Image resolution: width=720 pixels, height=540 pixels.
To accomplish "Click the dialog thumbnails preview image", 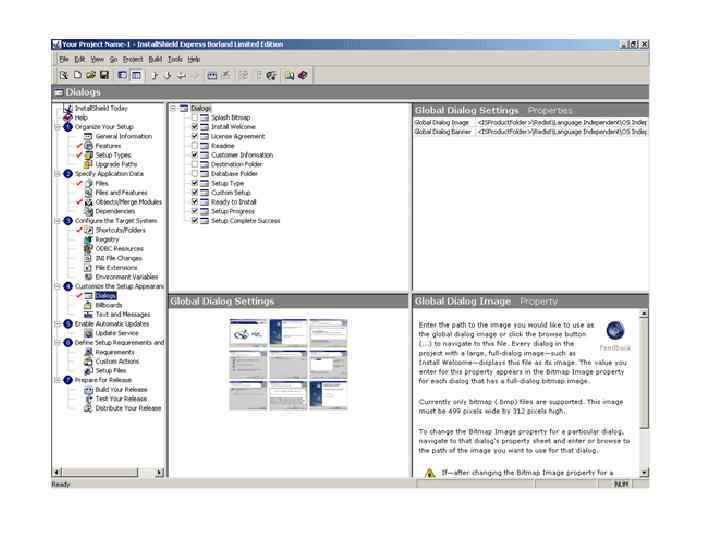I will 288,365.
